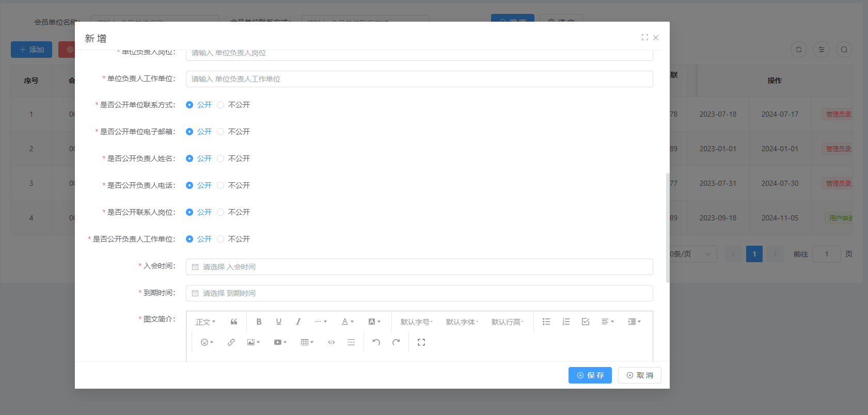868x415 pixels.
Task: Choose 不公开 for 是否公开单位电子邮箱
Action: click(x=221, y=132)
